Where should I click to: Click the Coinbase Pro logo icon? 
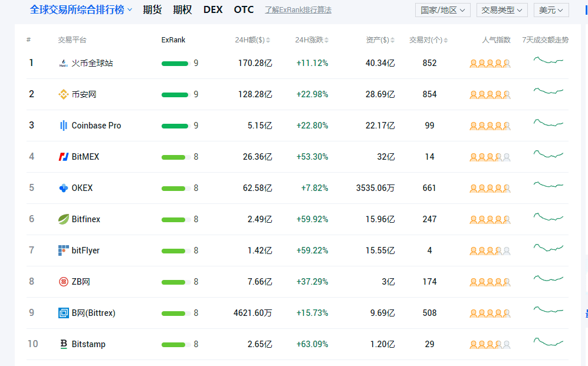[64, 126]
